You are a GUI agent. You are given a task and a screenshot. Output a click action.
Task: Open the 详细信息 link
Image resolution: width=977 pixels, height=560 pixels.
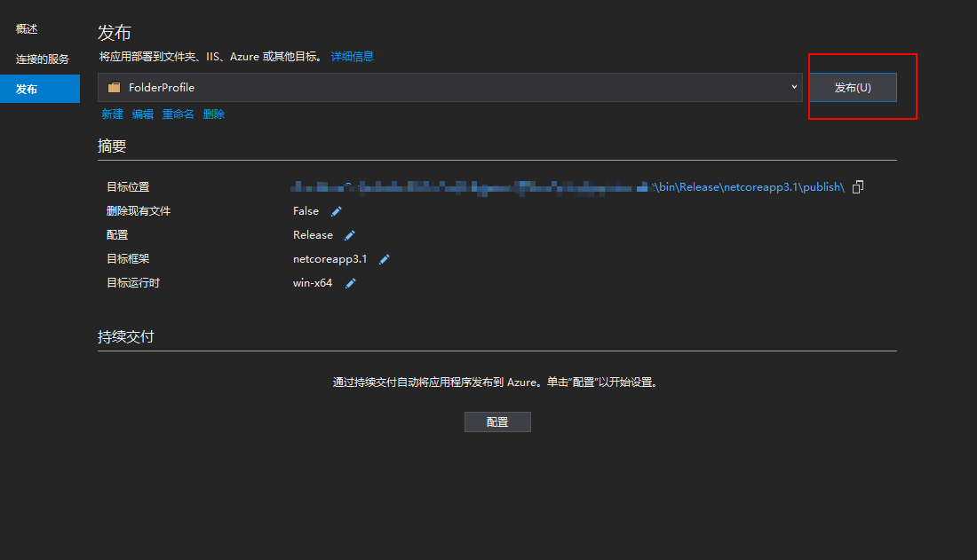[x=352, y=57]
